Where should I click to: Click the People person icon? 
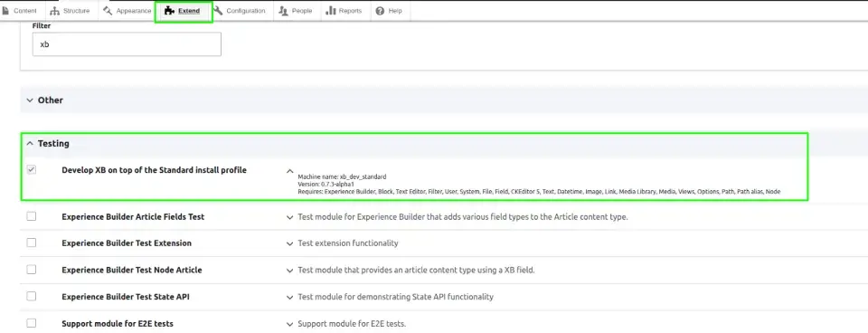click(x=283, y=11)
